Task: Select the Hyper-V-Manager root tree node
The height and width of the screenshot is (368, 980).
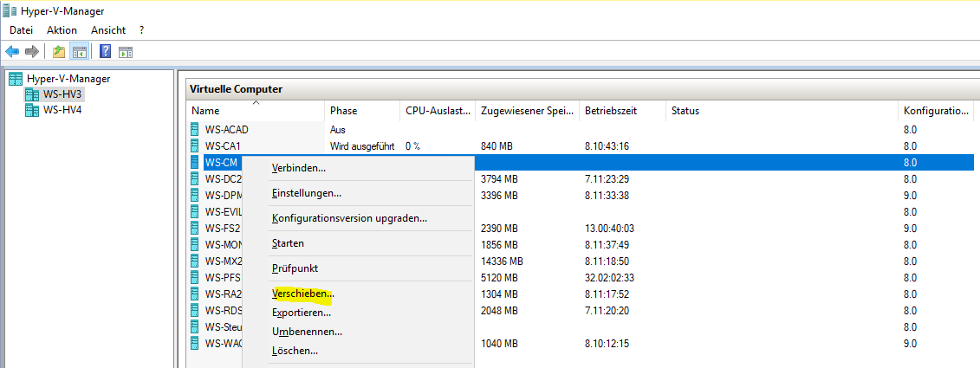Action: pyautogui.click(x=68, y=79)
